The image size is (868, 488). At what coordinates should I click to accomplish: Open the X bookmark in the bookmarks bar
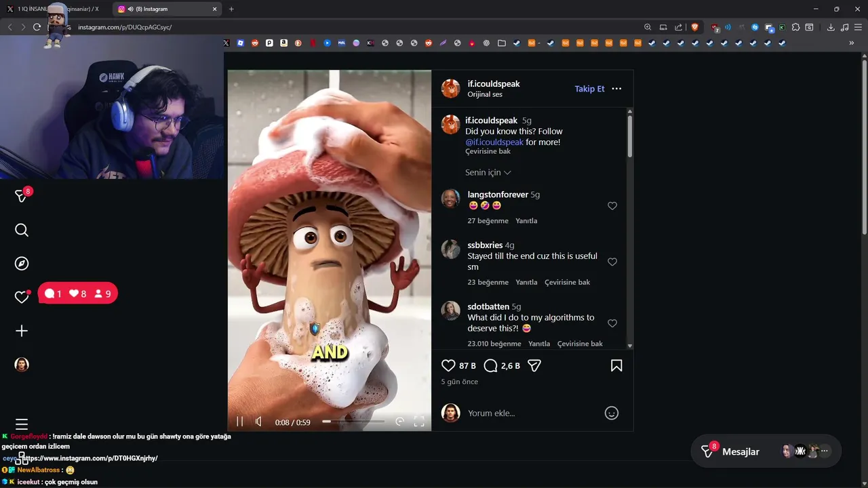[x=226, y=43]
